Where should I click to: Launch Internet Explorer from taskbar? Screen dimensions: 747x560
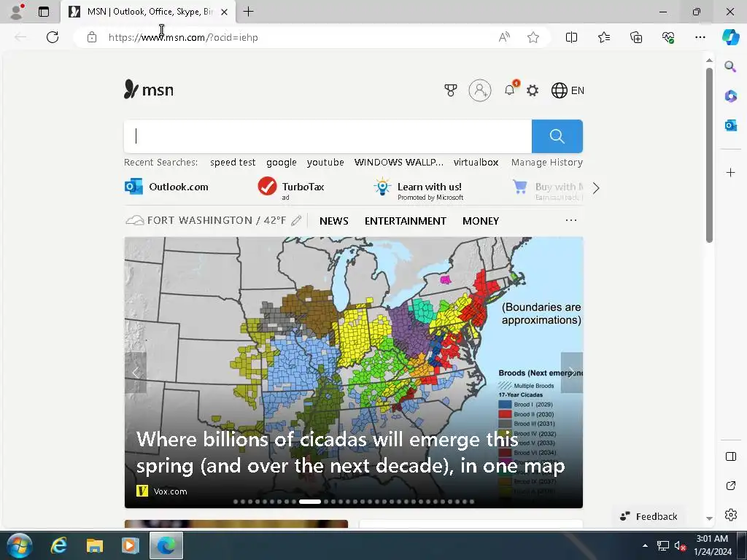tap(58, 545)
